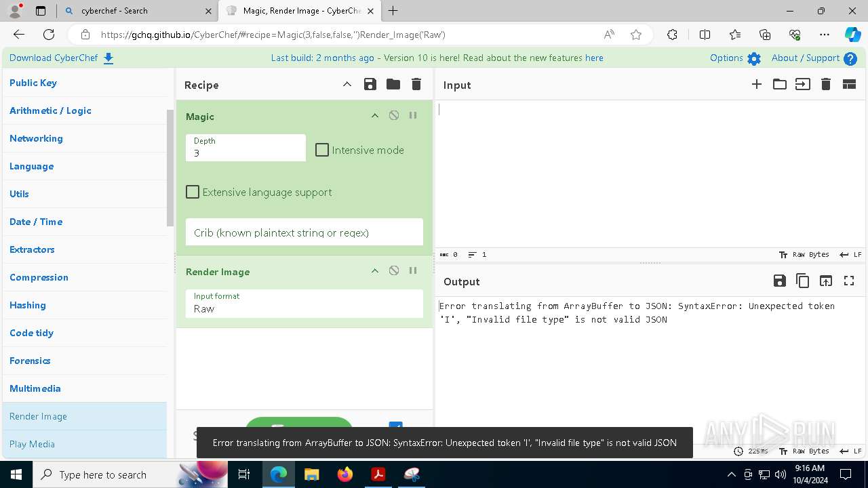Save the recipe with disk icon
The width and height of the screenshot is (868, 488).
pyautogui.click(x=370, y=84)
